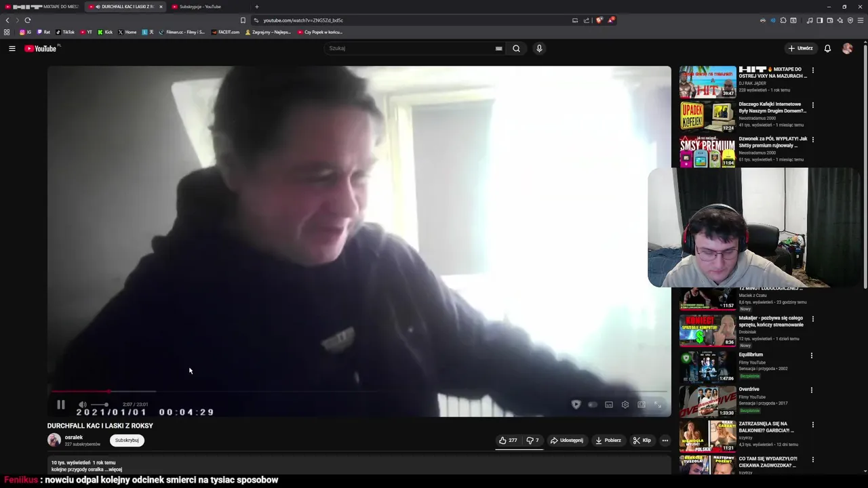Image resolution: width=868 pixels, height=488 pixels.
Task: Open the Kick bookmark
Action: click(105, 32)
